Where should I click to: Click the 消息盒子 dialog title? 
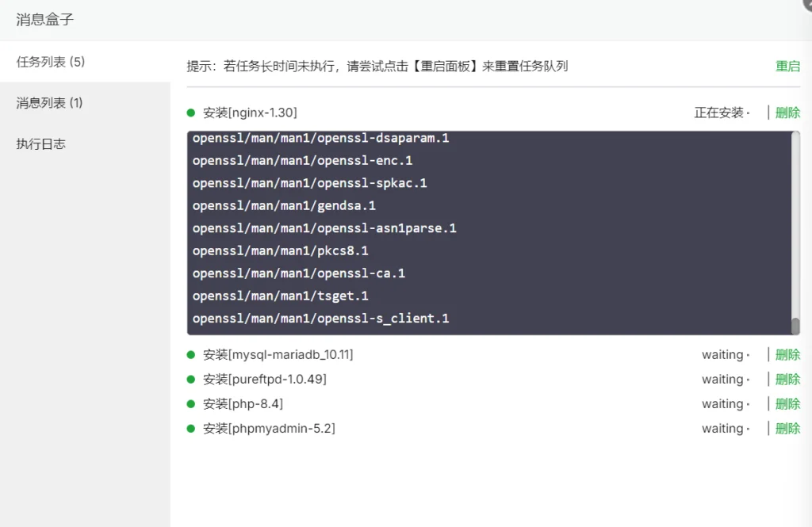[44, 20]
